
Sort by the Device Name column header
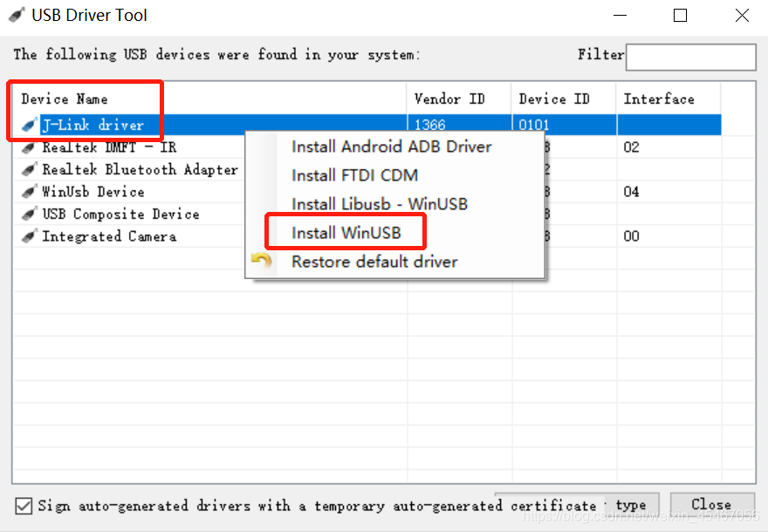(x=209, y=99)
